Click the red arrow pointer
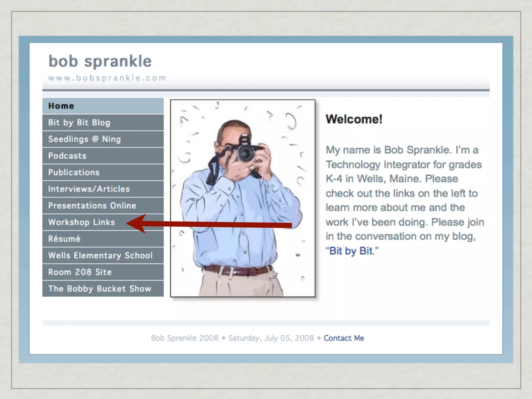This screenshot has height=399, width=532. (208, 224)
